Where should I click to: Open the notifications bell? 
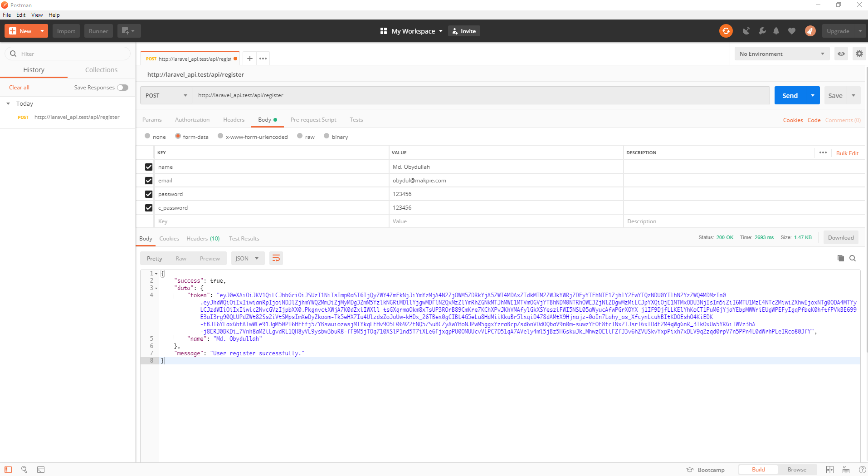[776, 31]
